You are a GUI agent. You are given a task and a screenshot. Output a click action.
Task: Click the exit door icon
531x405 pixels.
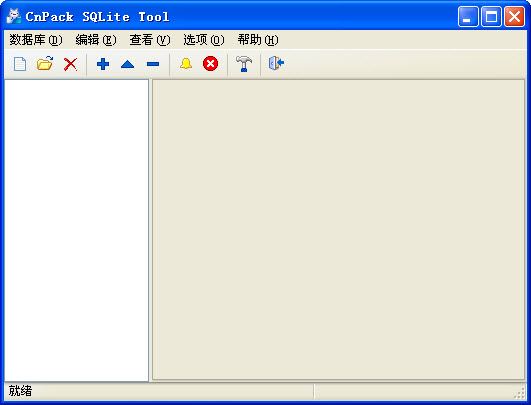276,63
